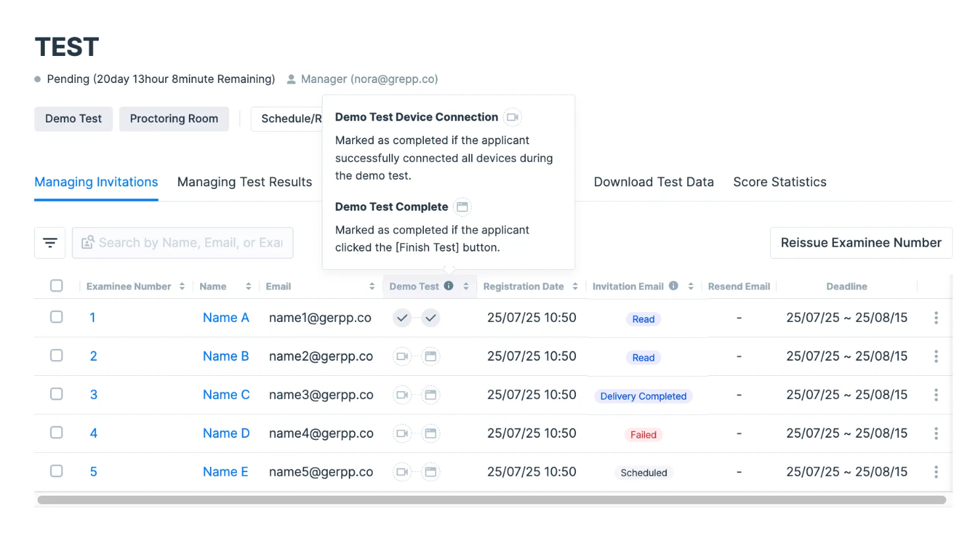980x551 pixels.
Task: Open the more options menu for Name D
Action: (936, 433)
